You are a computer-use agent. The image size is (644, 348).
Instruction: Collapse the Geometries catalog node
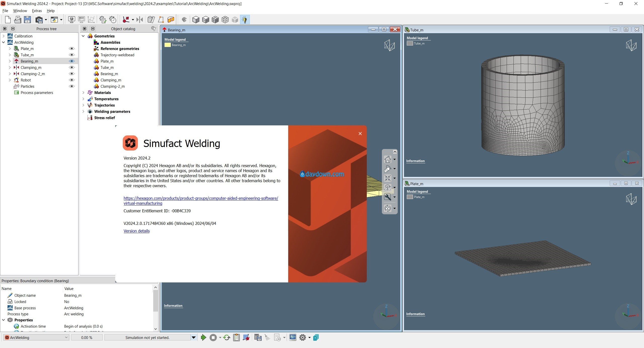[x=83, y=36]
